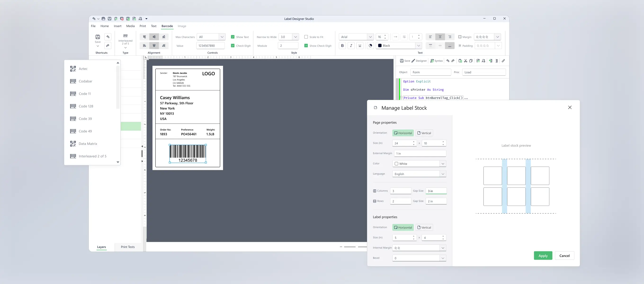Run the Syntax check in the script toolbar
This screenshot has height=284, width=644.
tap(437, 61)
